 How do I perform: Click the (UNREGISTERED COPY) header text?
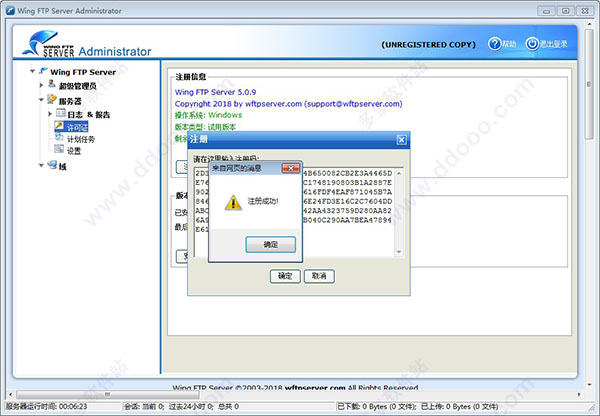pyautogui.click(x=428, y=45)
